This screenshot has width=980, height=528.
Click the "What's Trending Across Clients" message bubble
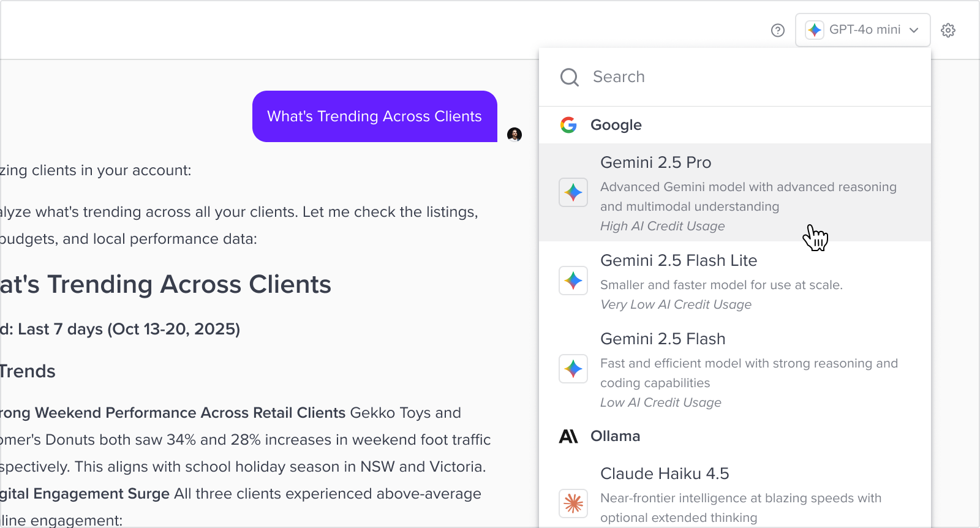coord(375,116)
